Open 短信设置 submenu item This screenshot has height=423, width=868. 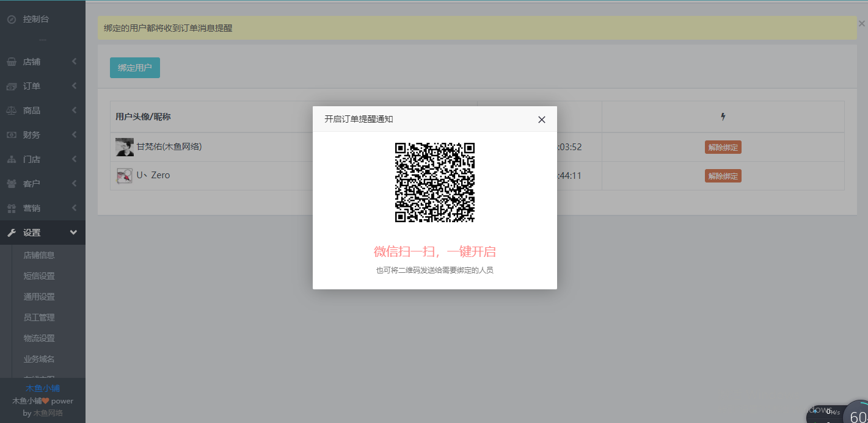(x=39, y=276)
